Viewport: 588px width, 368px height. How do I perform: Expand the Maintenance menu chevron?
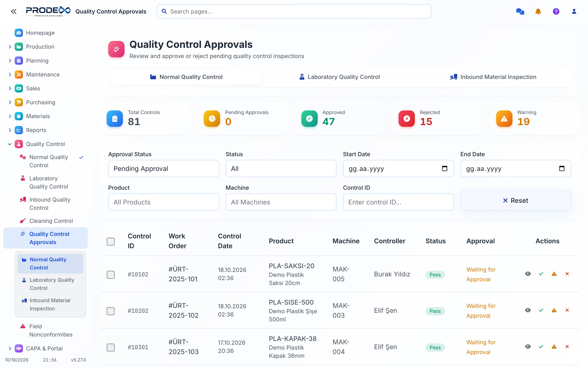(x=10, y=74)
